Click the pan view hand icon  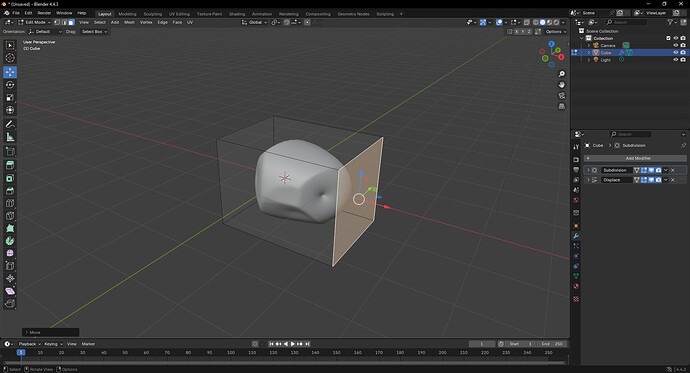tap(562, 84)
